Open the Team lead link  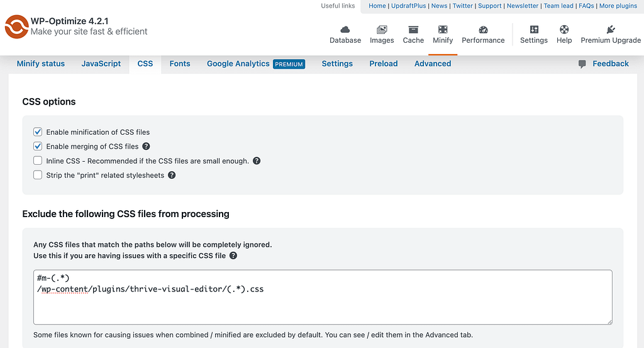click(558, 6)
